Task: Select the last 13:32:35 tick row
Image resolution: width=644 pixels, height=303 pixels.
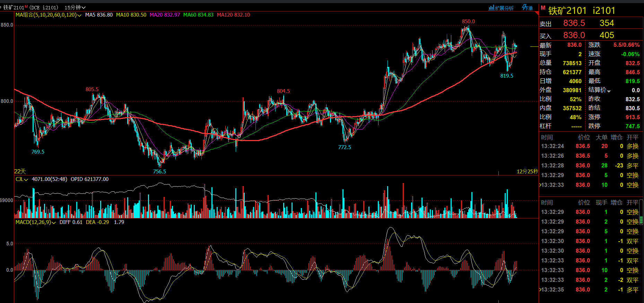Action: pos(589,290)
